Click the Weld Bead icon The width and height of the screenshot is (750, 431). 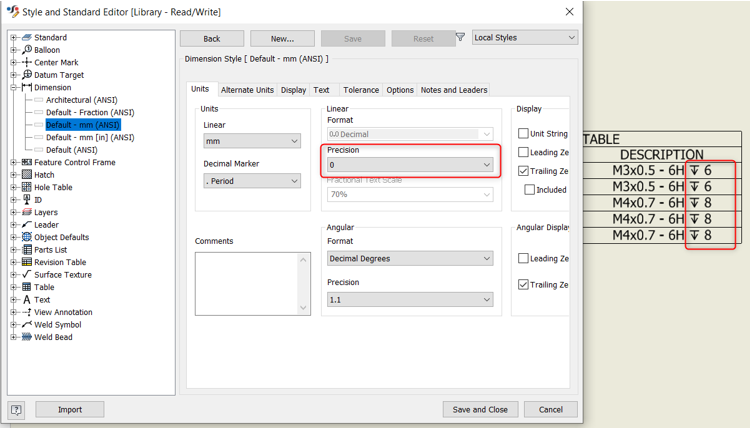click(x=27, y=337)
